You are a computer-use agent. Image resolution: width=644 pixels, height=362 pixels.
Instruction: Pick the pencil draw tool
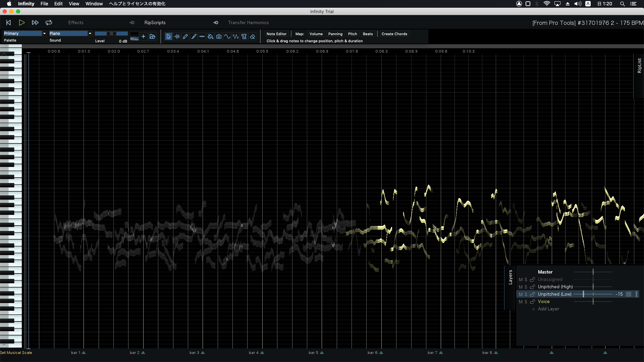click(185, 37)
